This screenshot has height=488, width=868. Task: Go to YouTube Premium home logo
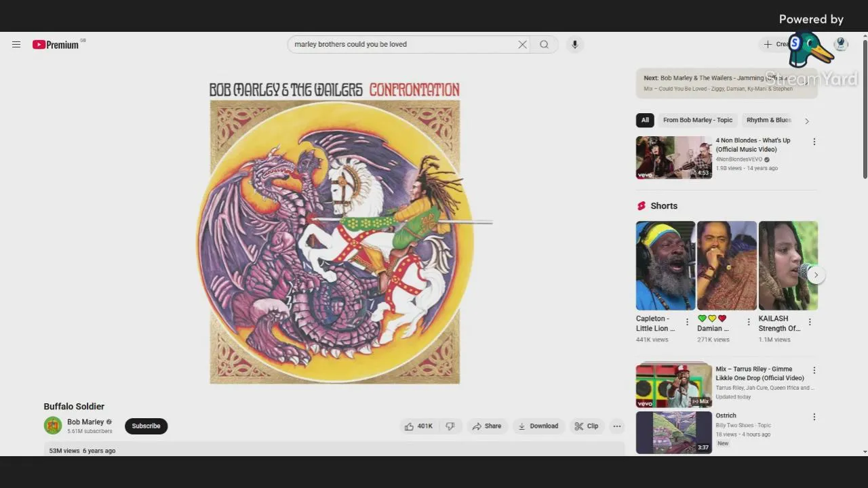(x=56, y=45)
